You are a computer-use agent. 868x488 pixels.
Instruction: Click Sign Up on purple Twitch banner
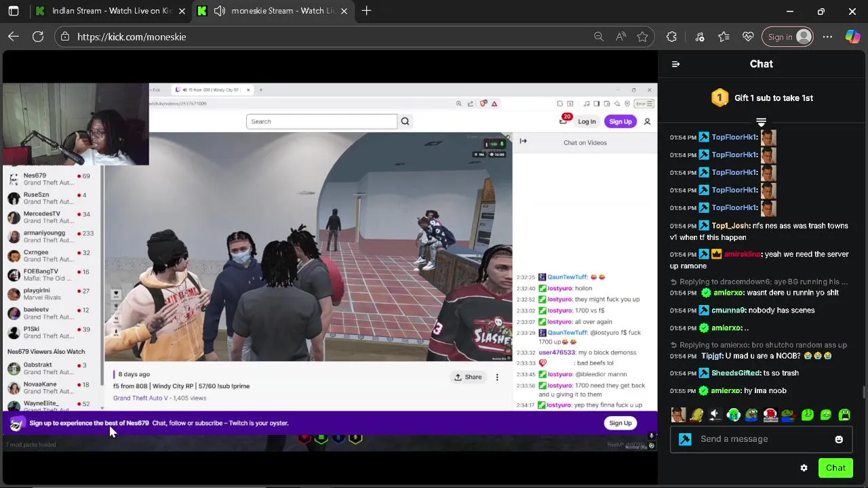[x=620, y=423]
